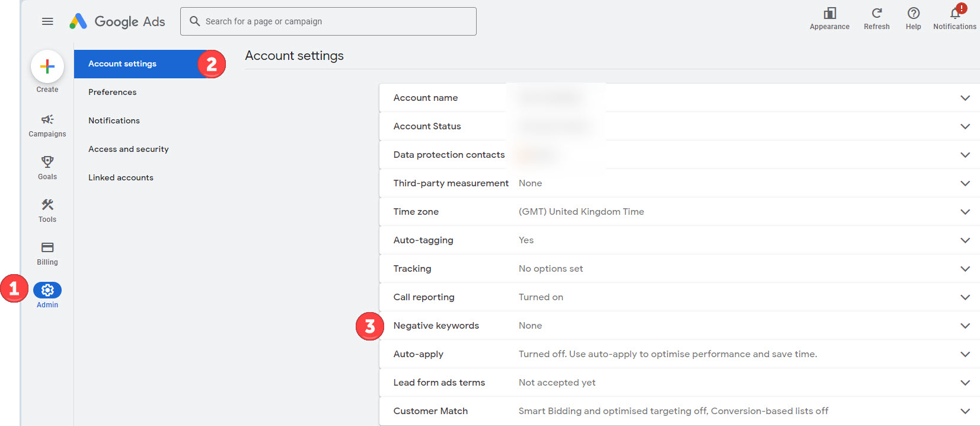Open Preferences menu item
Screen dimensions: 980x426
tap(112, 93)
